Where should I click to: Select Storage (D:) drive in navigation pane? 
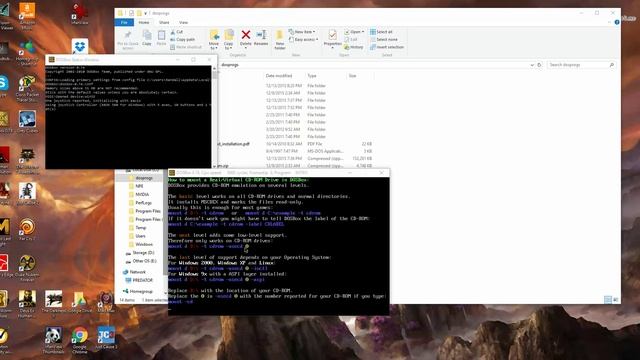[x=140, y=253]
